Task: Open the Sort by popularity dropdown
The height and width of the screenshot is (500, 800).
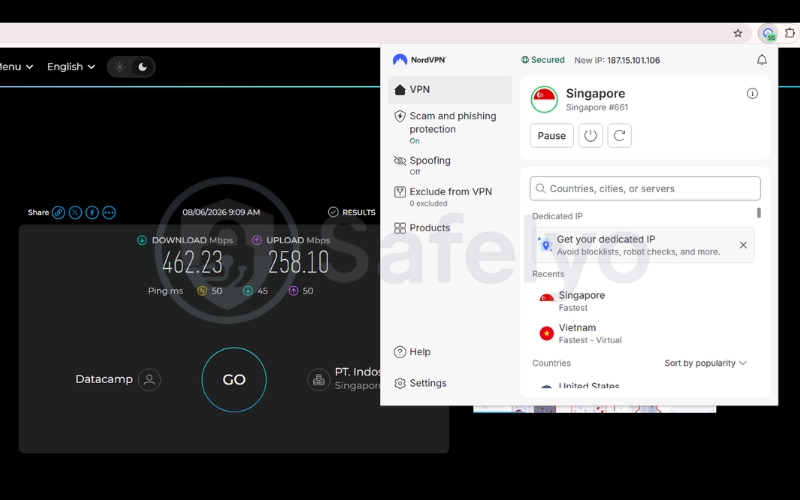Action: [x=705, y=363]
